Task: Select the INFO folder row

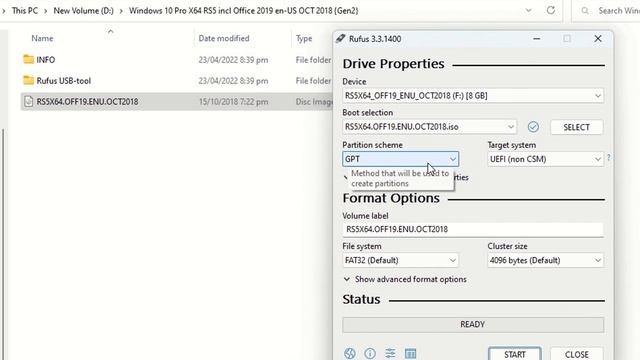Action: point(176,60)
